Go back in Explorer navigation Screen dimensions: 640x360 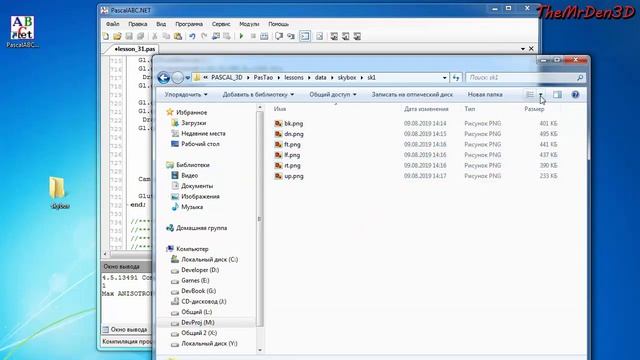pos(164,78)
